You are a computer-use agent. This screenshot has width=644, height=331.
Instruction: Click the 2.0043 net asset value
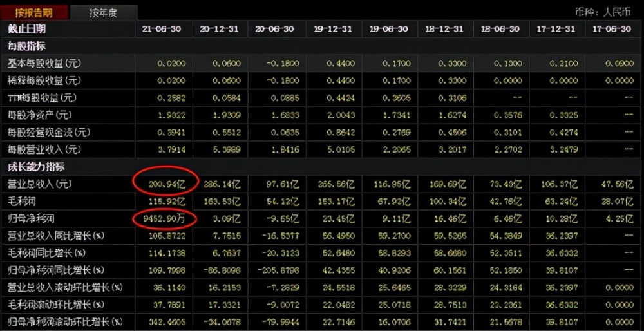click(340, 115)
